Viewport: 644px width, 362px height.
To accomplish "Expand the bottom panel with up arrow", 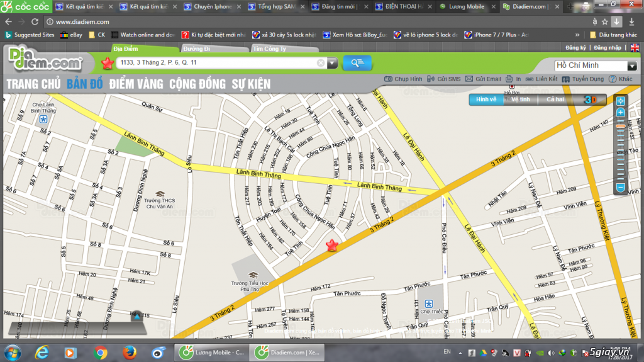I will click(x=136, y=316).
